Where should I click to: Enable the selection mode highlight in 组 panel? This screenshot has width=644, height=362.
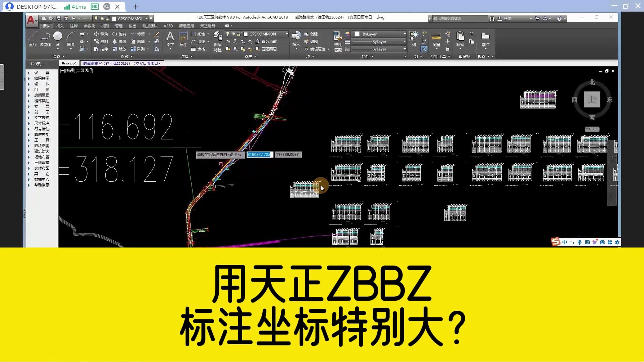[x=424, y=49]
